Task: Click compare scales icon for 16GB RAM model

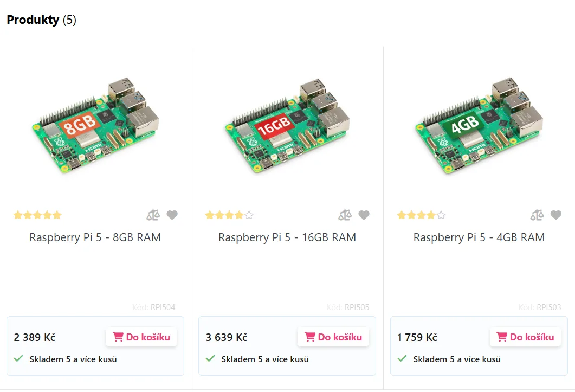Action: pyautogui.click(x=345, y=215)
